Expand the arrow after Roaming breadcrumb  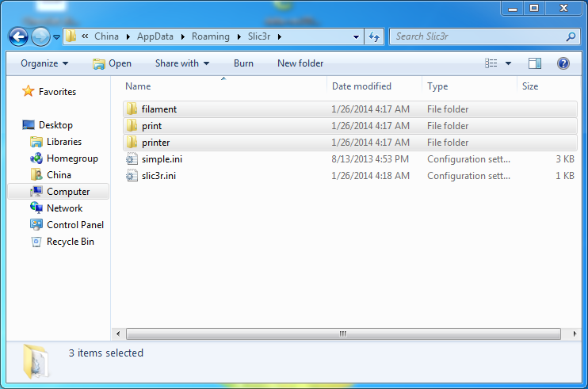239,36
